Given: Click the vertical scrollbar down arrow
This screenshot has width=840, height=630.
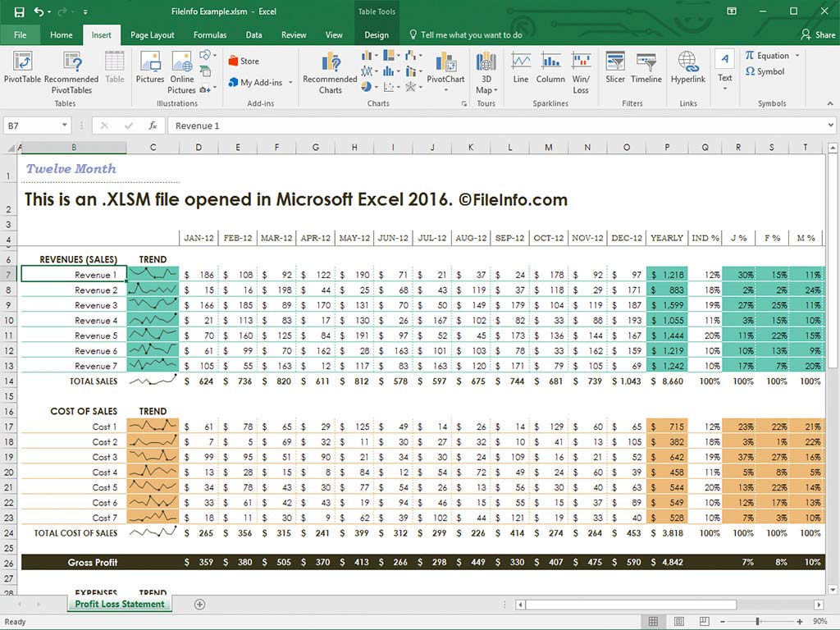Looking at the screenshot, I should (833, 590).
